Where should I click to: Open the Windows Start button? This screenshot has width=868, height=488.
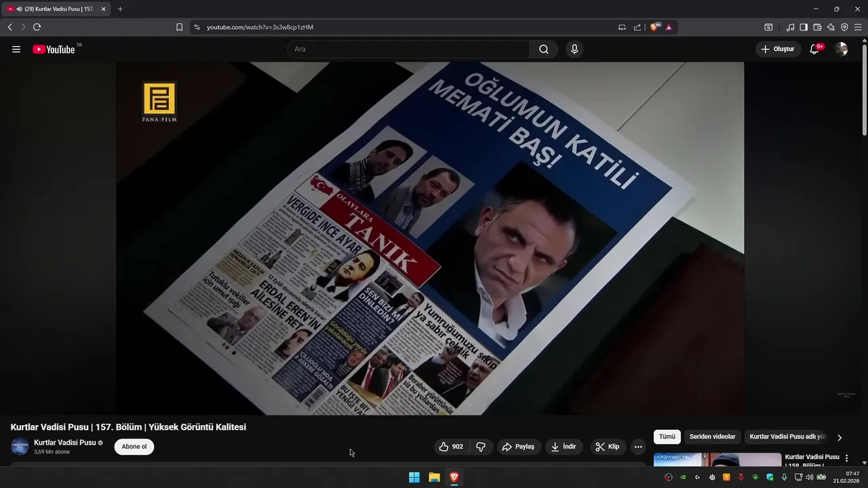[x=414, y=477]
